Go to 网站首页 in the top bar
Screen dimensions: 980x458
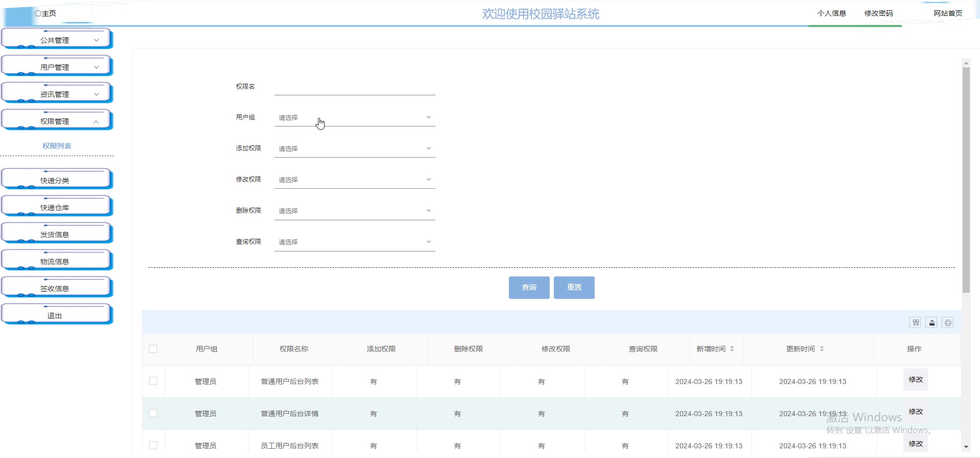click(x=948, y=13)
